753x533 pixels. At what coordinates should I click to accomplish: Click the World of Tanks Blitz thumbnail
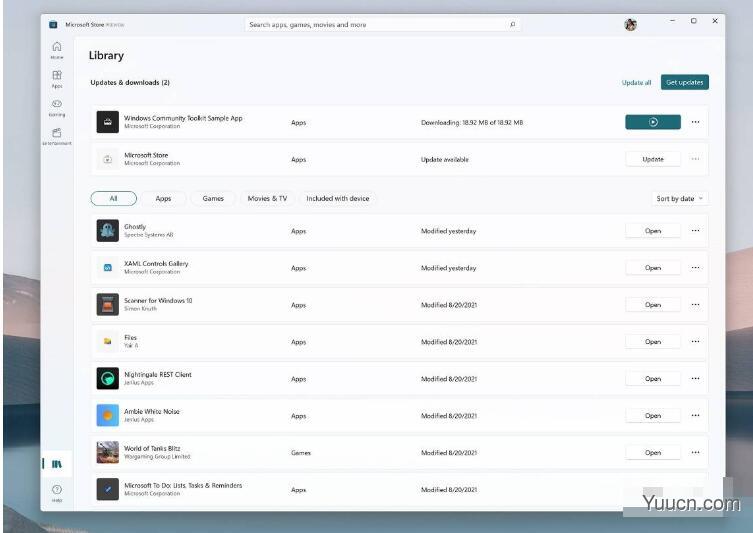tap(108, 452)
